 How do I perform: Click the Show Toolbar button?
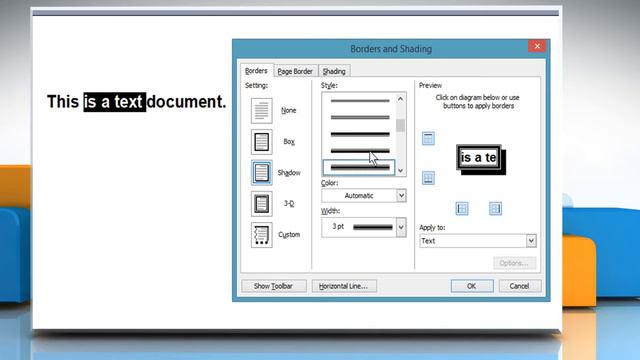(273, 286)
